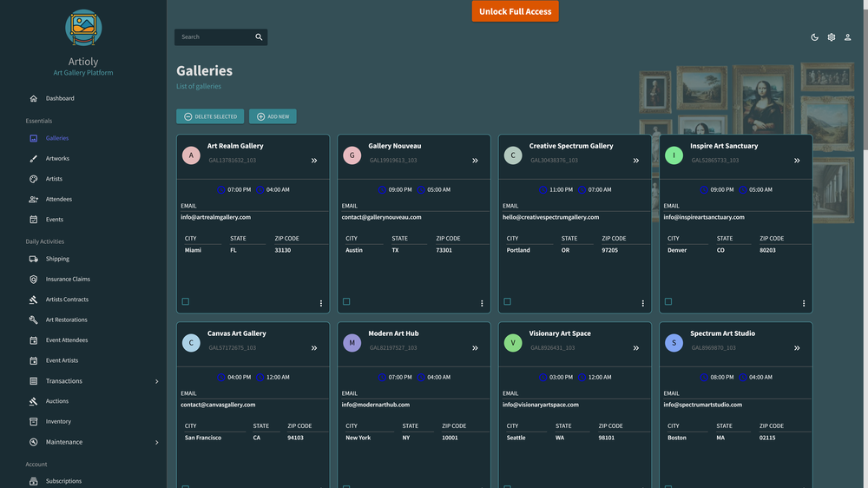Click Modern Art Hub title link

[393, 333]
